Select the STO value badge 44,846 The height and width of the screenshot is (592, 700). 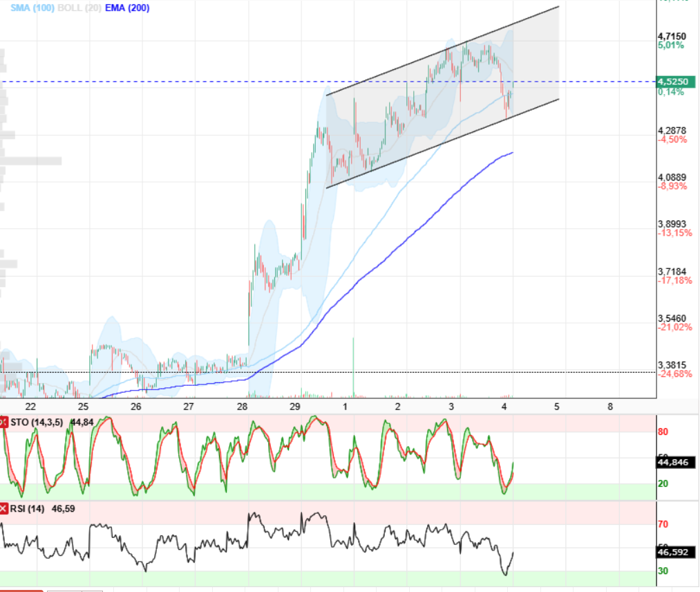pyautogui.click(x=675, y=462)
